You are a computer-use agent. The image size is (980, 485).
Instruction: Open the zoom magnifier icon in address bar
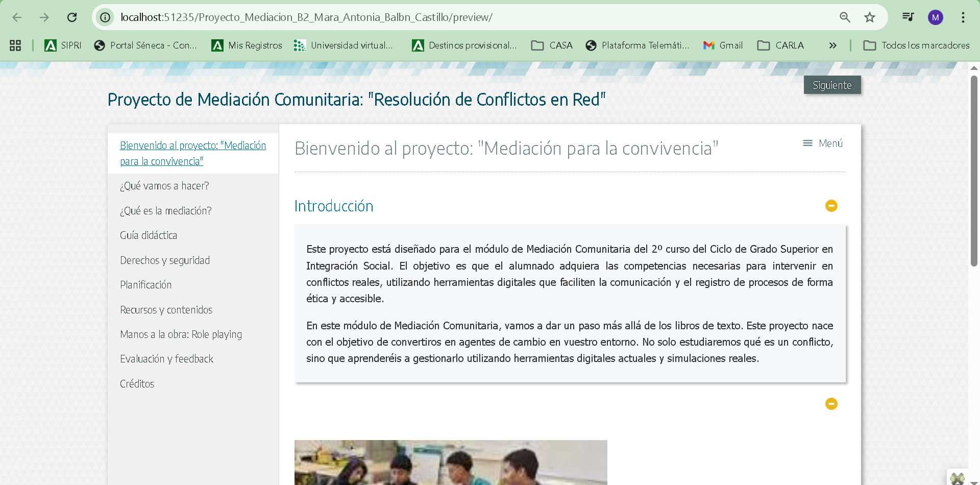(845, 17)
